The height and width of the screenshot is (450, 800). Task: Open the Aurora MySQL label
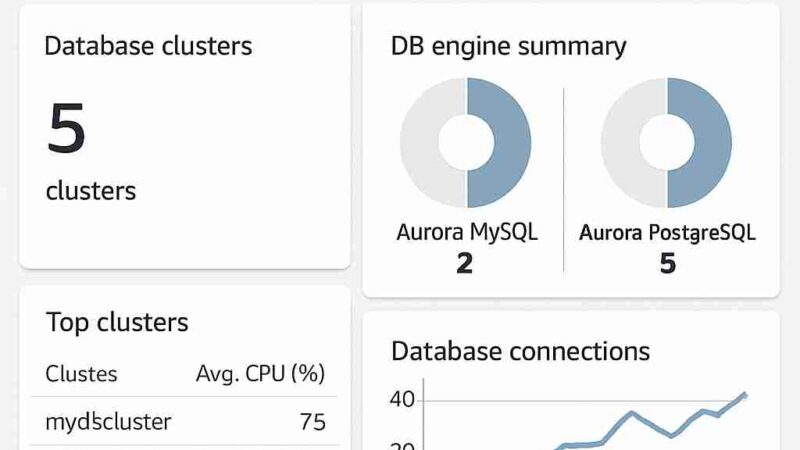click(467, 233)
